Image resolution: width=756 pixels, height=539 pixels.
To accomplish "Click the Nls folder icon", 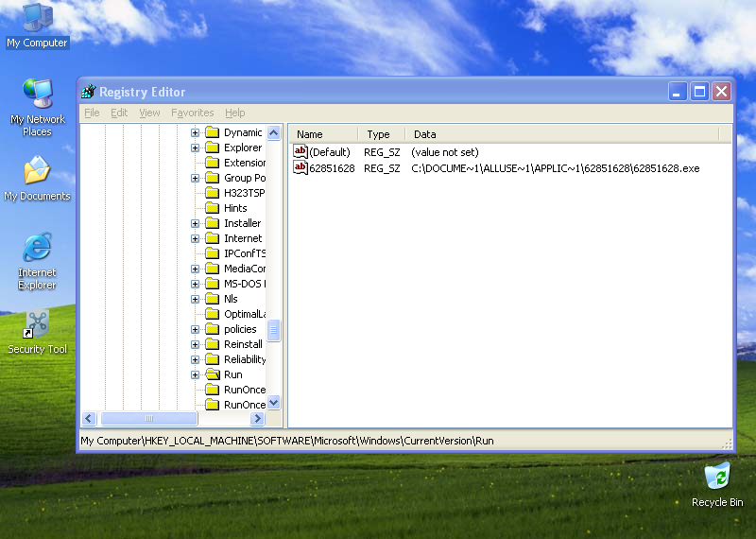I will (212, 299).
